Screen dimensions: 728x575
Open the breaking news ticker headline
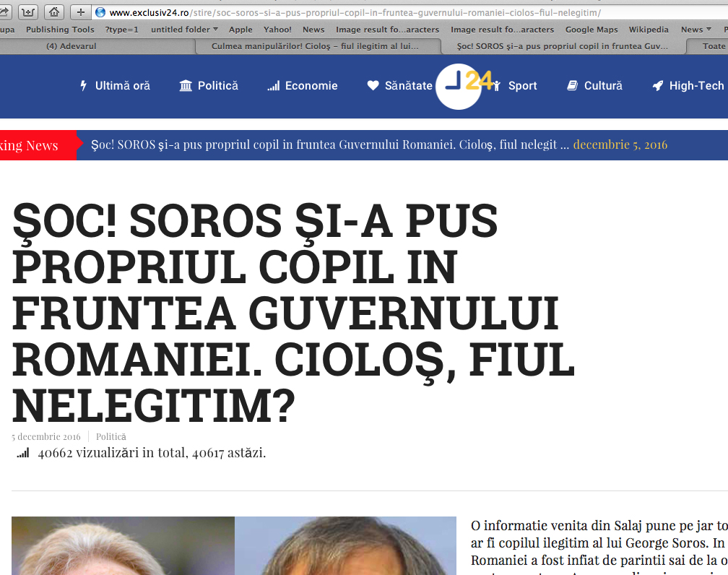click(x=329, y=145)
